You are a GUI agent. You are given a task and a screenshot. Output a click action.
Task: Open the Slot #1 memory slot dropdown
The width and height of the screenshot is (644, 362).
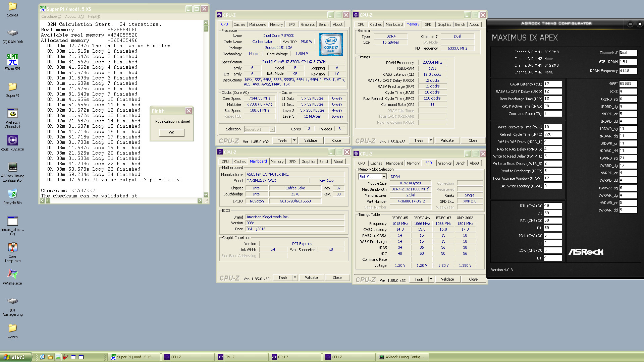(x=372, y=176)
